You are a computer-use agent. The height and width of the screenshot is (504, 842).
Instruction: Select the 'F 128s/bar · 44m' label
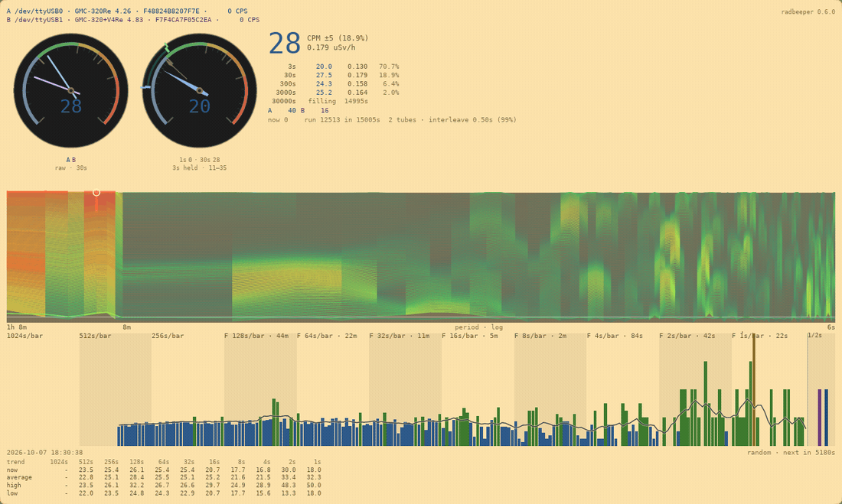coord(256,336)
